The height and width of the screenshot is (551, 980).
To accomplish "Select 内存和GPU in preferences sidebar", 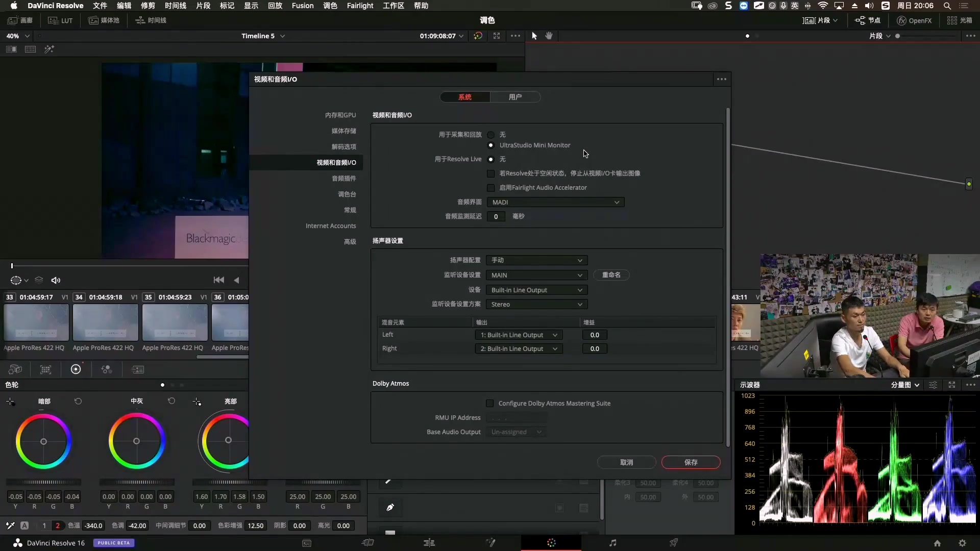I will pos(340,115).
